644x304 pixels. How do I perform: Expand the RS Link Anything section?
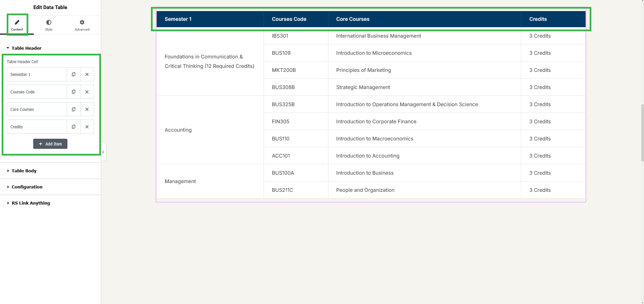click(31, 203)
